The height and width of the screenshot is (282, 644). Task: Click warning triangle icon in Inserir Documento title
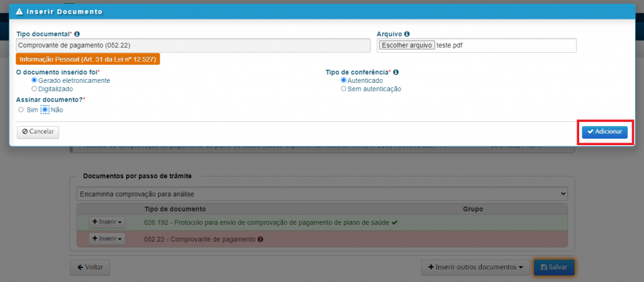[x=20, y=11]
